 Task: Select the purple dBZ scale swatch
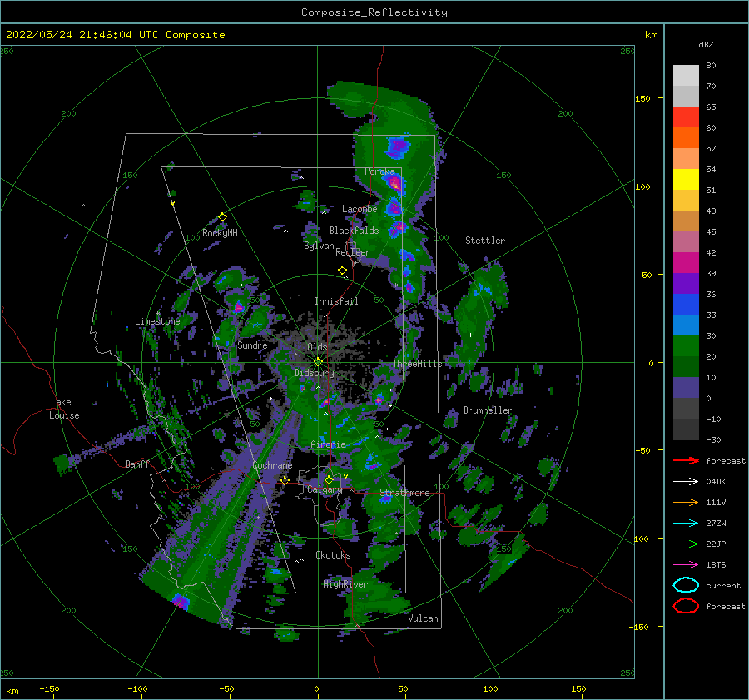(686, 283)
